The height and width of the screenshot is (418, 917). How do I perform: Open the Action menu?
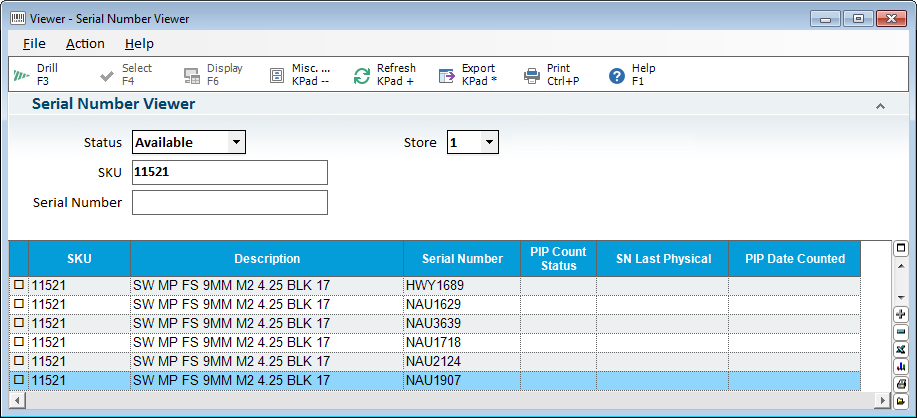tap(85, 43)
